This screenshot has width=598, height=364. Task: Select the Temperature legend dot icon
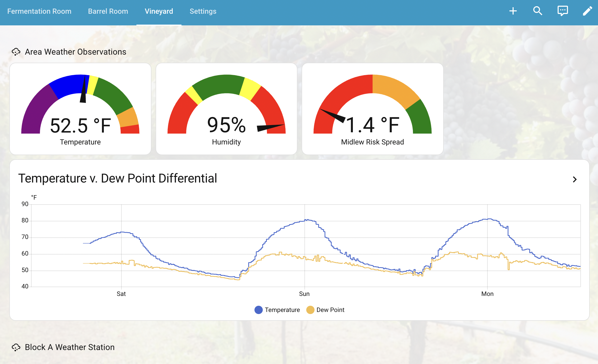tap(258, 310)
